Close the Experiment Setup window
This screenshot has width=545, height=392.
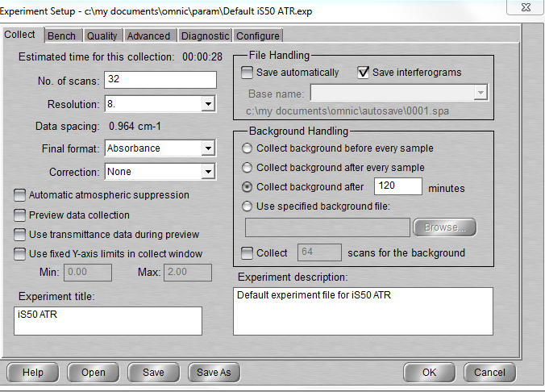tap(526, 7)
